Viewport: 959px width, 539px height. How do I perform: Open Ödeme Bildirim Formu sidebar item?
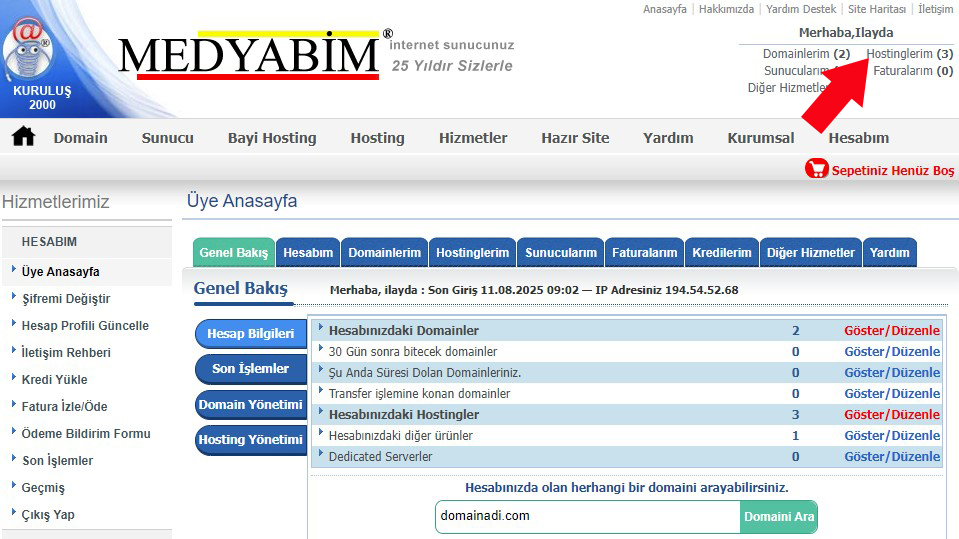pyautogui.click(x=86, y=433)
